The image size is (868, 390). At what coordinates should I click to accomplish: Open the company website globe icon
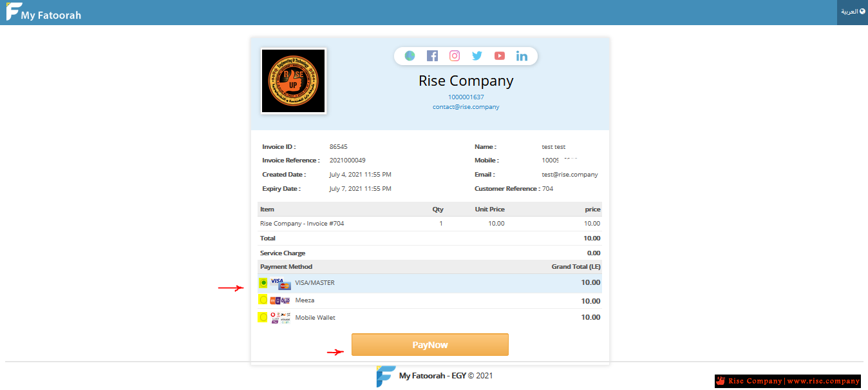click(410, 56)
